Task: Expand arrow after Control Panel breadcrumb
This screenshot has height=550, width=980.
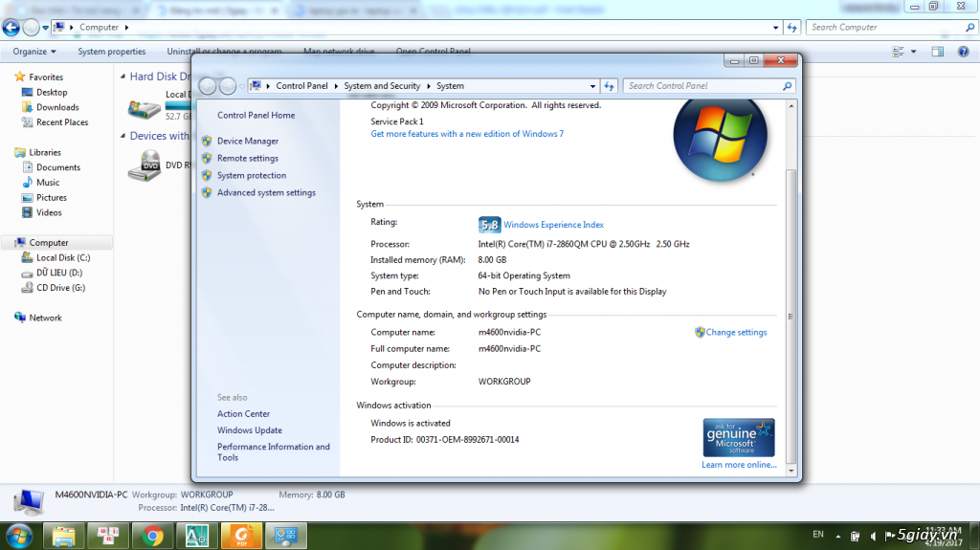Action: pos(336,86)
